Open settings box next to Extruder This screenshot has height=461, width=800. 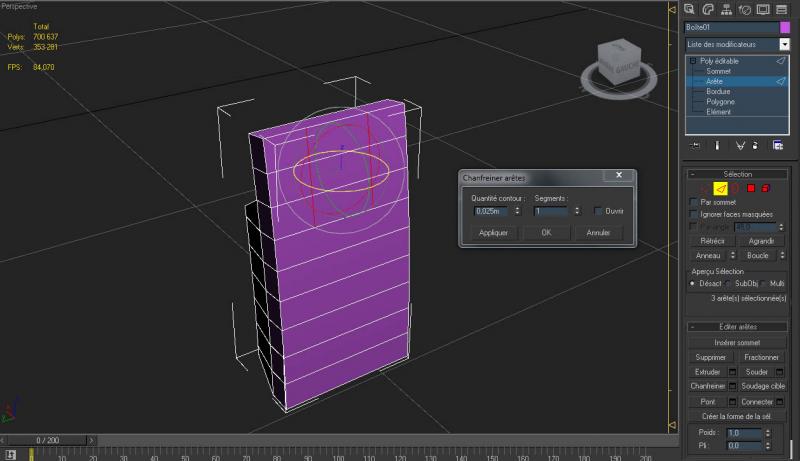tap(732, 372)
